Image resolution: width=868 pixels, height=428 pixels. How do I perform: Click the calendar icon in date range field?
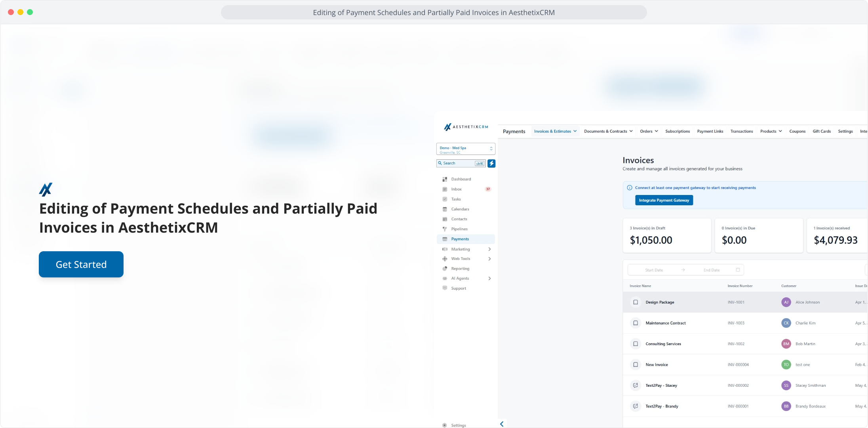(x=738, y=270)
